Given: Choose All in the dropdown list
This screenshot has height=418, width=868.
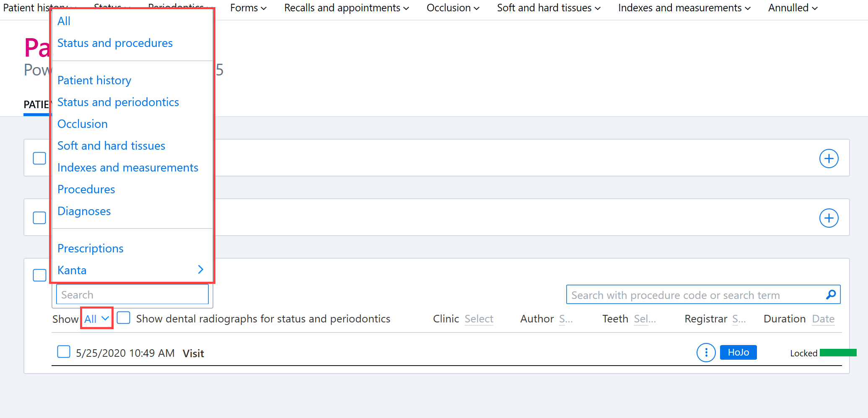Looking at the screenshot, I should point(64,21).
